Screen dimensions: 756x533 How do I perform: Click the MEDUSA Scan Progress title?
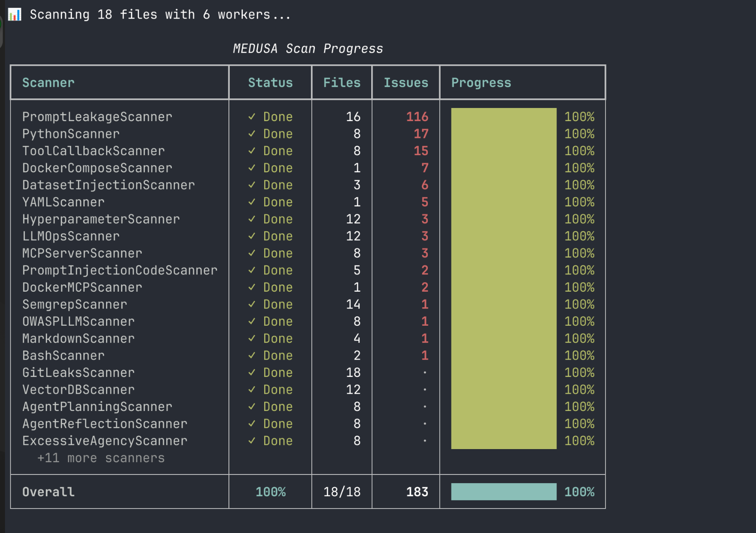[x=308, y=49]
